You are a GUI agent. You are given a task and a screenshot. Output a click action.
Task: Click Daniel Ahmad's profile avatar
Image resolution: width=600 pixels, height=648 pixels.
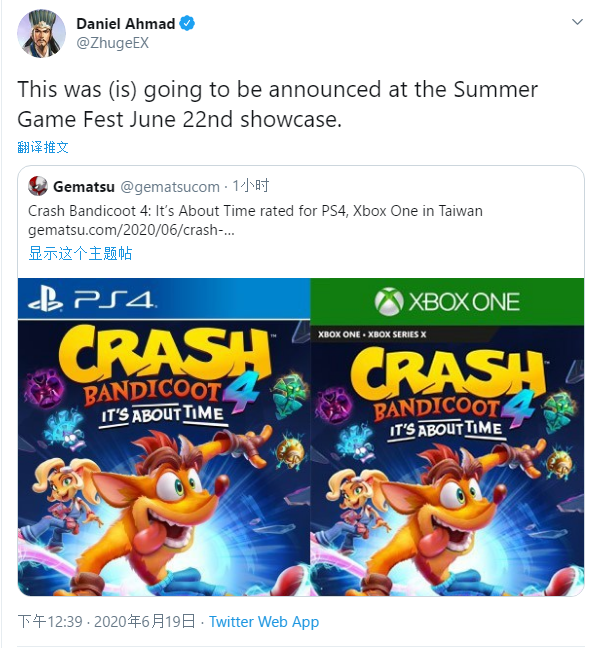coord(41,33)
